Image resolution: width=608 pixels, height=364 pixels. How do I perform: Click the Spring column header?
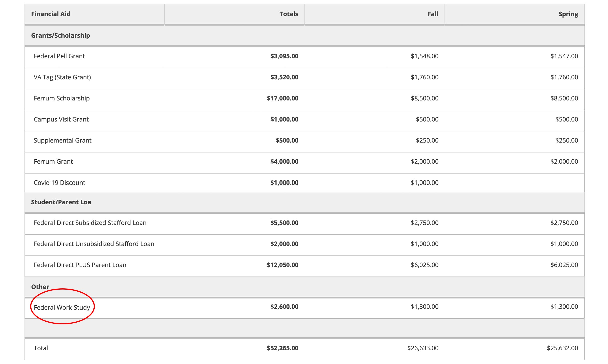568,14
